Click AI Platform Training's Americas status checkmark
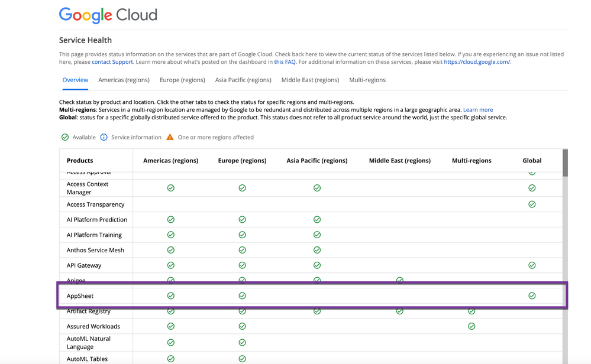 click(171, 235)
